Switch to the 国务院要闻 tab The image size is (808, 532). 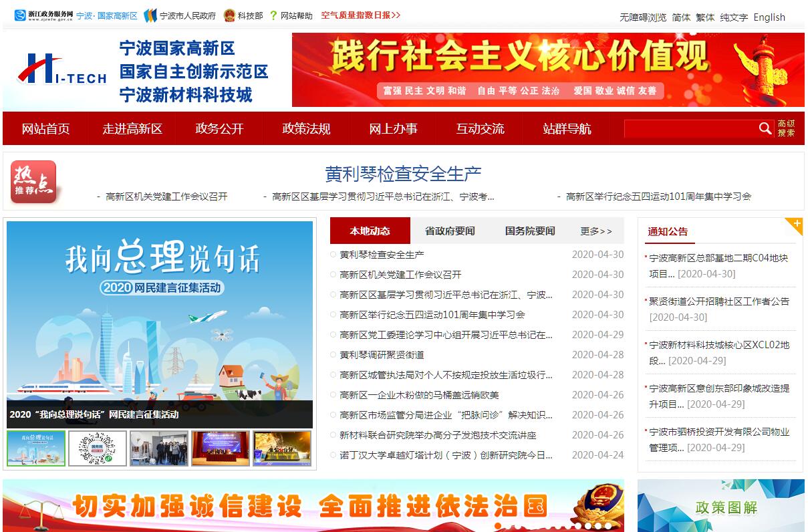(x=530, y=231)
